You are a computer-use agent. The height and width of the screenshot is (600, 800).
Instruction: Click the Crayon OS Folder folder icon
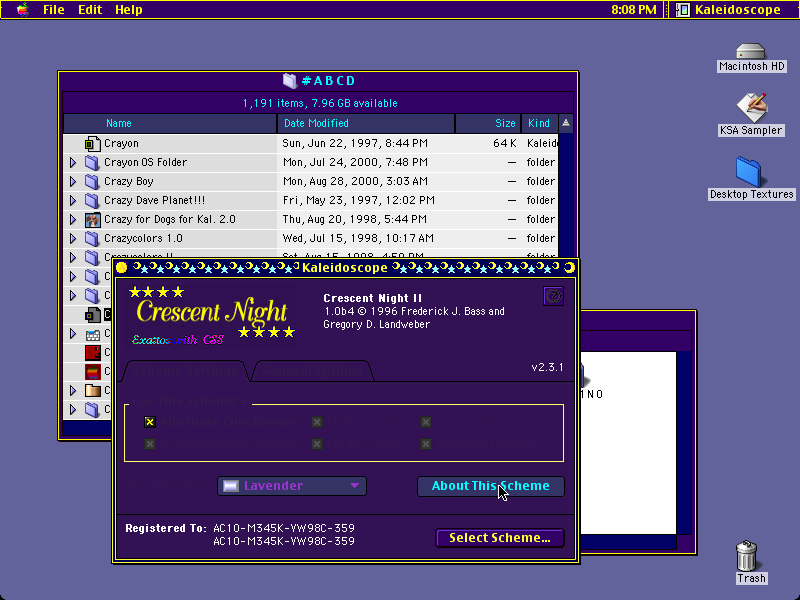pos(92,163)
